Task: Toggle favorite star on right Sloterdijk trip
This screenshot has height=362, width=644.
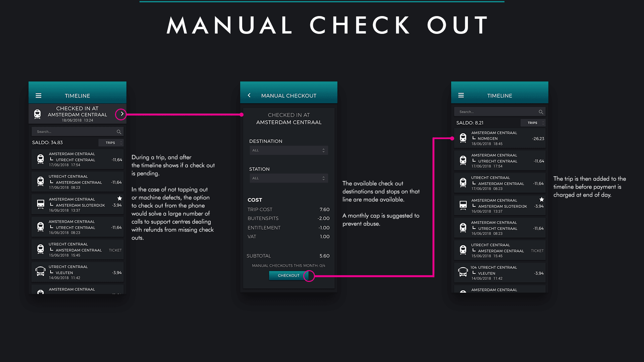Action: pyautogui.click(x=541, y=199)
